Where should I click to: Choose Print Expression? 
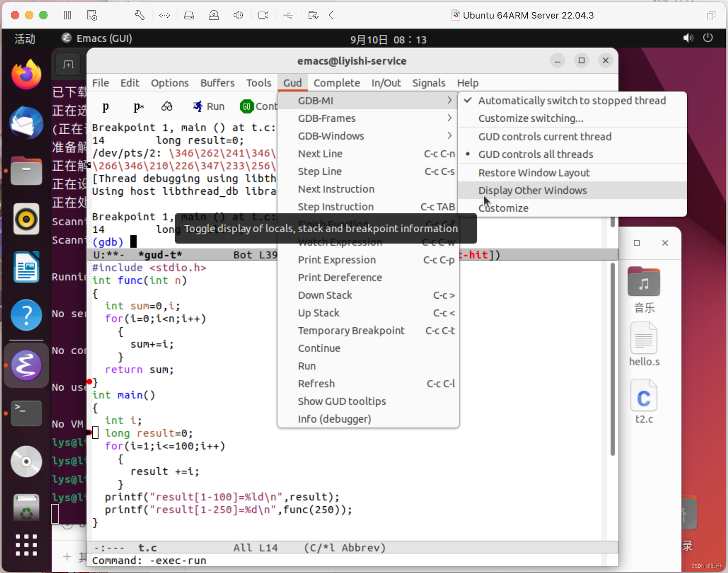tap(367, 260)
